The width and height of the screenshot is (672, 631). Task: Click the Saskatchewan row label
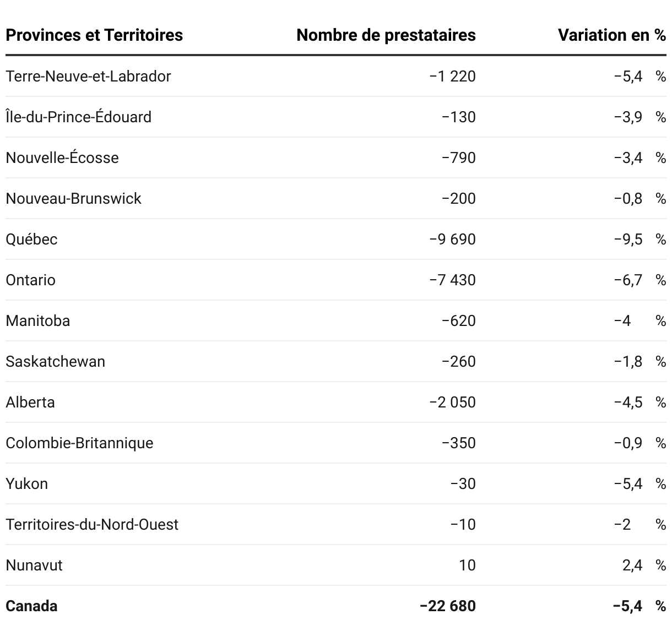55,361
